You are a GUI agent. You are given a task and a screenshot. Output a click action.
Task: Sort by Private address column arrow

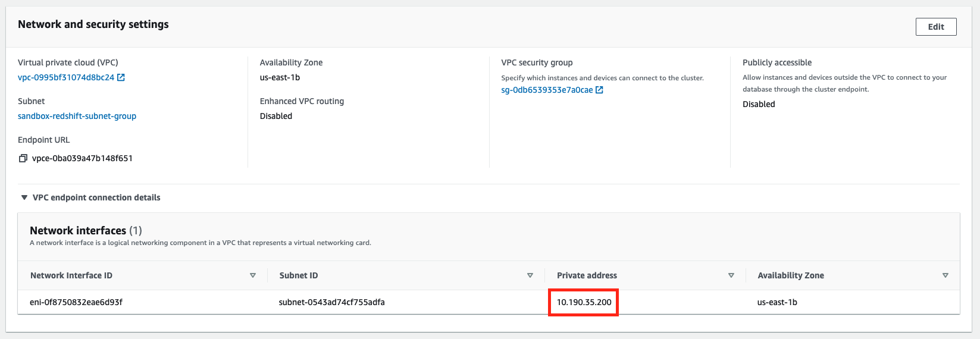tap(731, 275)
